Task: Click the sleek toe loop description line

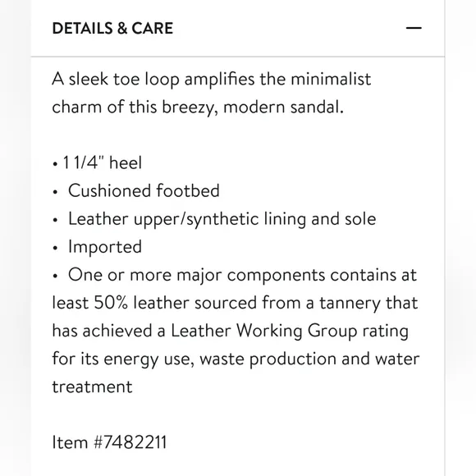Action: pos(211,80)
